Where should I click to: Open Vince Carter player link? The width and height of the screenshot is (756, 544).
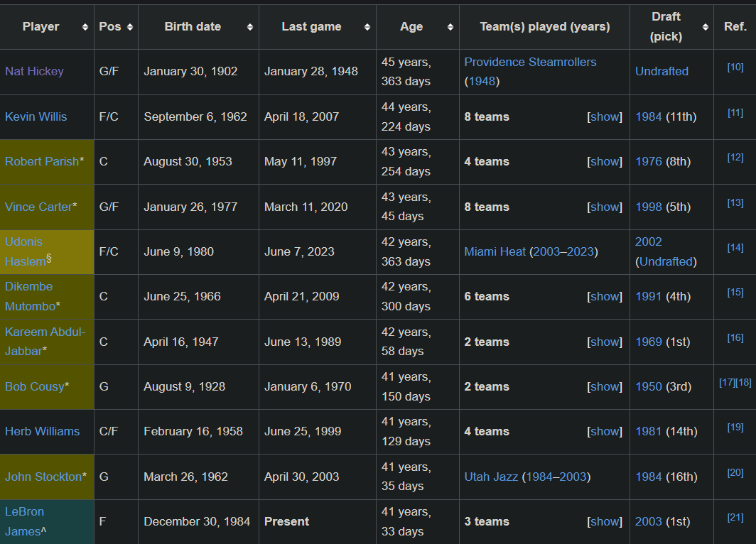coord(38,207)
